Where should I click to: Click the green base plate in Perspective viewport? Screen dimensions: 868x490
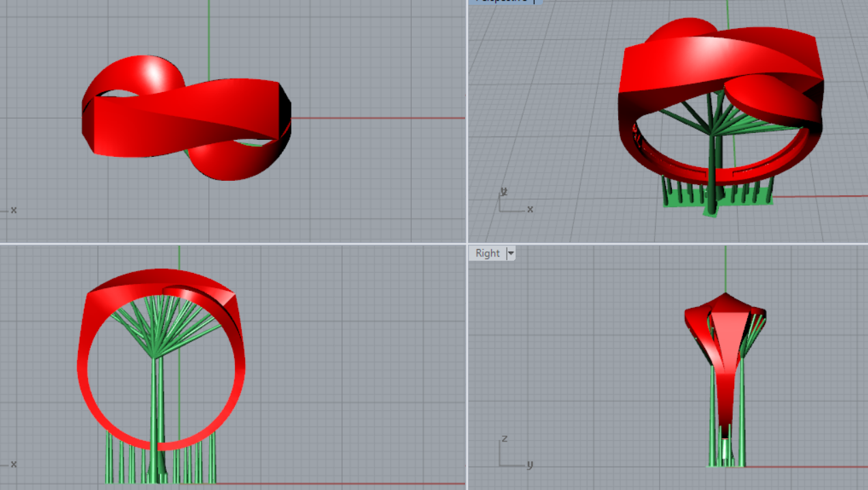pos(683,203)
